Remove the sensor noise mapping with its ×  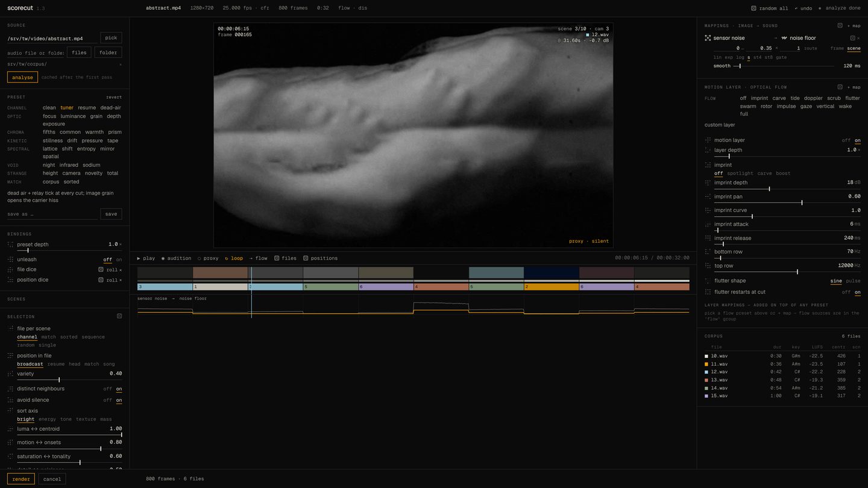[x=858, y=38]
